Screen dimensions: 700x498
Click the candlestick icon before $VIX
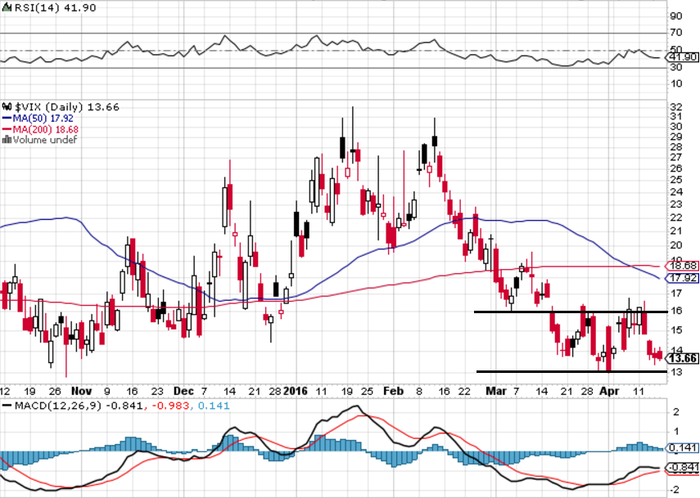pyautogui.click(x=7, y=107)
